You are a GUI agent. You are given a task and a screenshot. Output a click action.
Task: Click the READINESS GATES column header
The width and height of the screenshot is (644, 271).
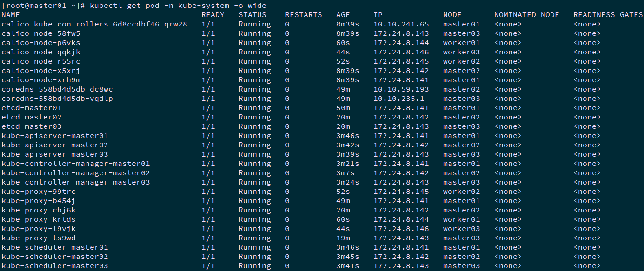click(x=608, y=15)
